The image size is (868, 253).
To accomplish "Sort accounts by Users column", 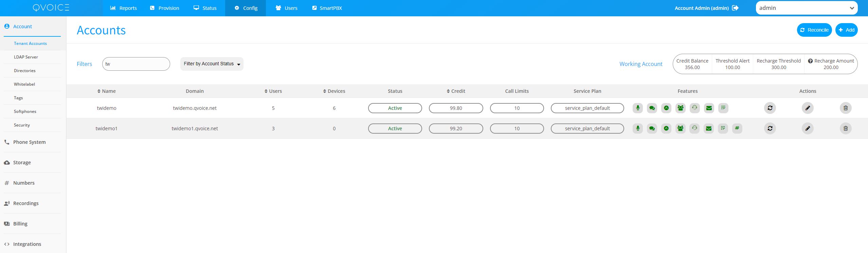I will coord(273,91).
